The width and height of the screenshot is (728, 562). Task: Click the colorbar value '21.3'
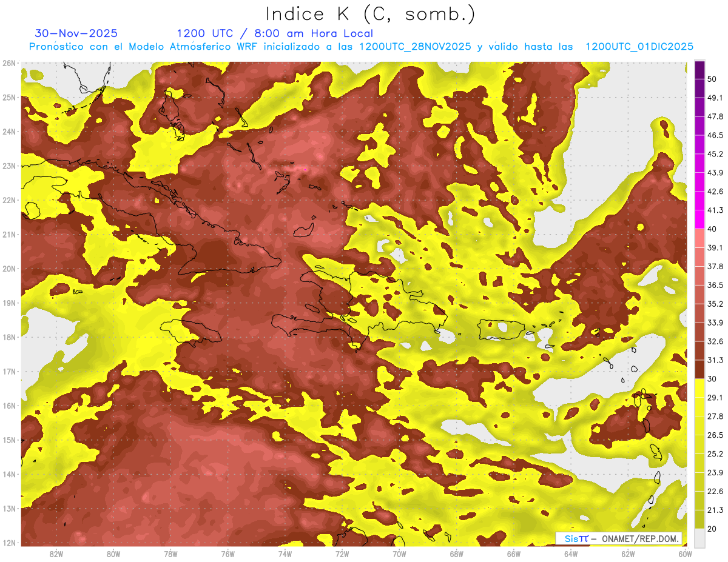click(x=715, y=510)
